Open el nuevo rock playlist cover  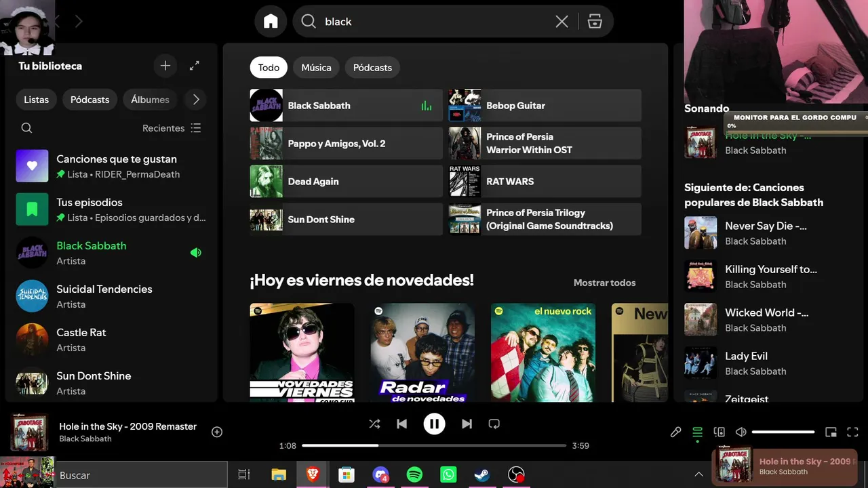click(543, 352)
